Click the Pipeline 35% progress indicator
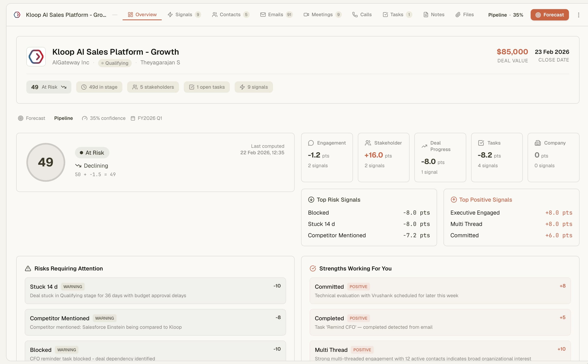 point(505,15)
